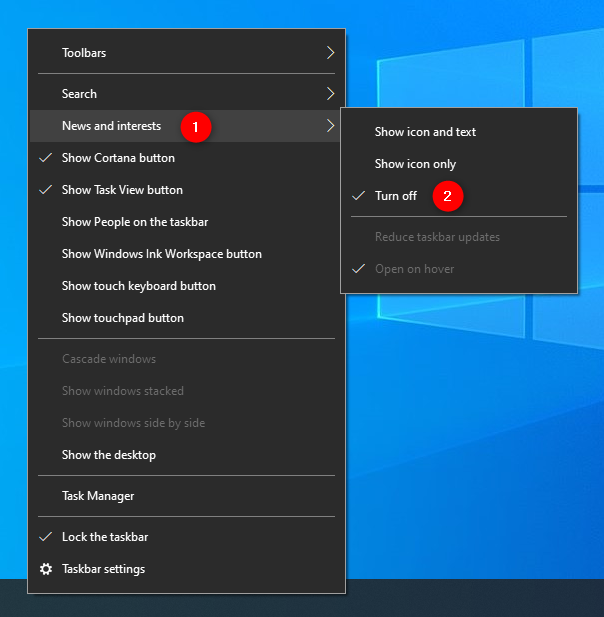604x617 pixels.
Task: Click the Open on hover option
Action: coord(414,269)
